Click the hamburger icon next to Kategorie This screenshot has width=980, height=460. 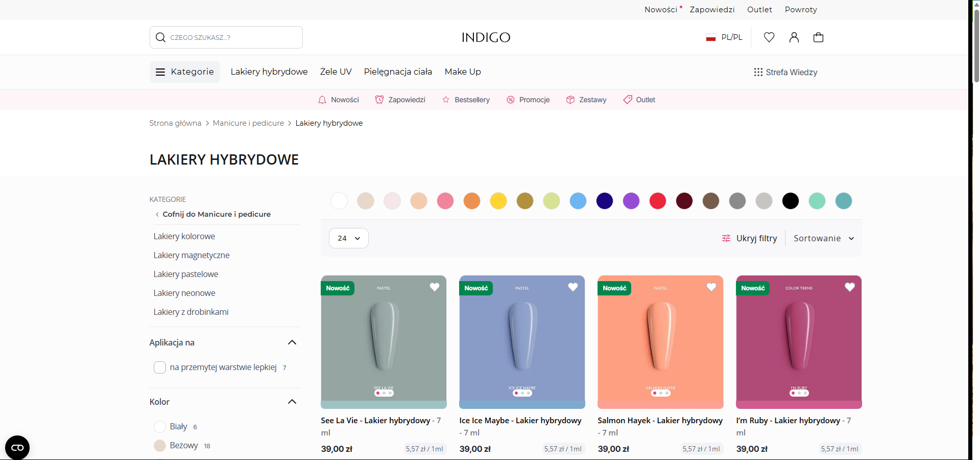pos(160,72)
